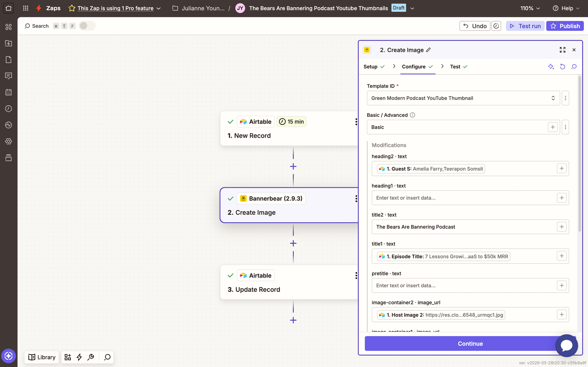
Task: Open the 110% zoom dropdown
Action: pyautogui.click(x=530, y=8)
